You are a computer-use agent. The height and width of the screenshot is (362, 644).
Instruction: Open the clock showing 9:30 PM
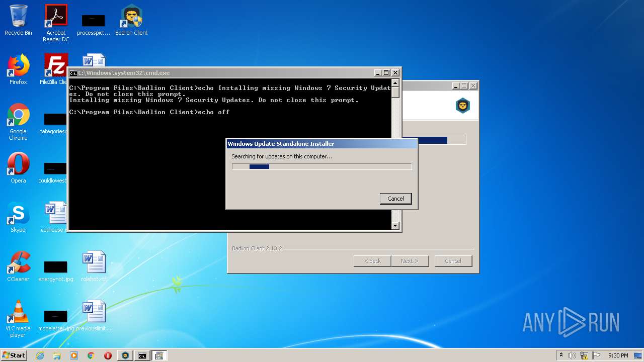click(618, 355)
